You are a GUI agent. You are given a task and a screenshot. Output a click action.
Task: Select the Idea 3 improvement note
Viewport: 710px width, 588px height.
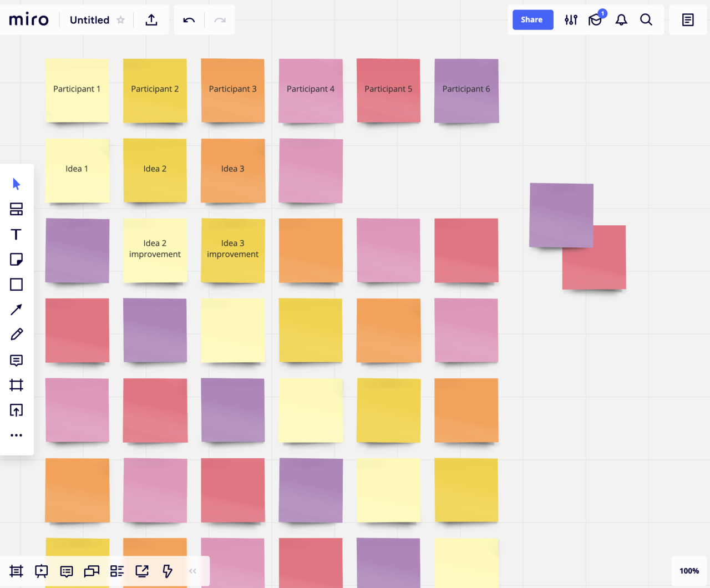pyautogui.click(x=233, y=250)
